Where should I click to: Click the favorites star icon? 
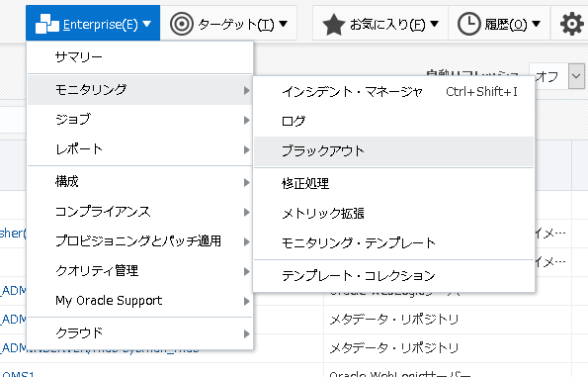333,25
